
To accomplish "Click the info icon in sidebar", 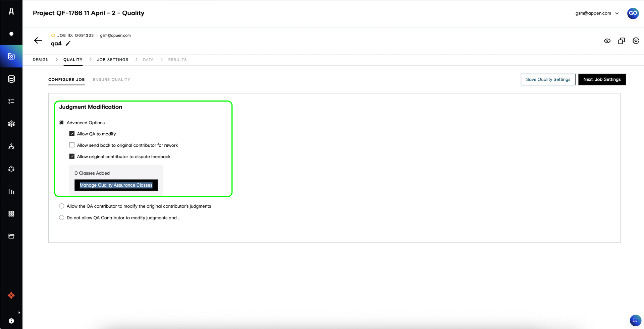I will [x=11, y=321].
